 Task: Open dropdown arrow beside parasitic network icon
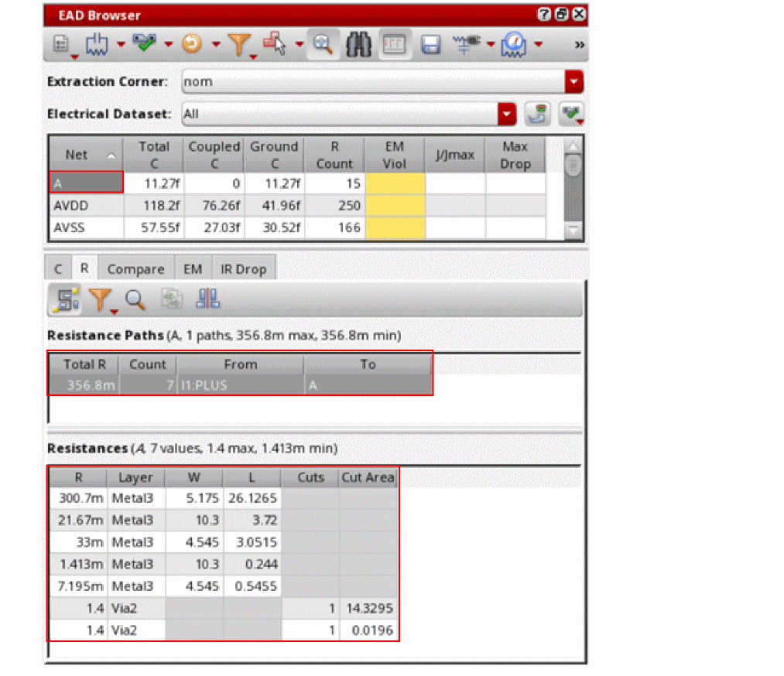491,44
